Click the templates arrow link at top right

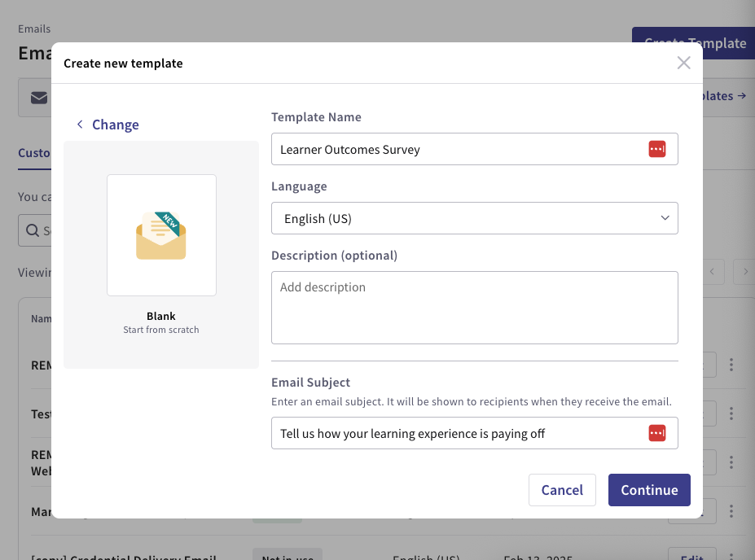click(724, 96)
